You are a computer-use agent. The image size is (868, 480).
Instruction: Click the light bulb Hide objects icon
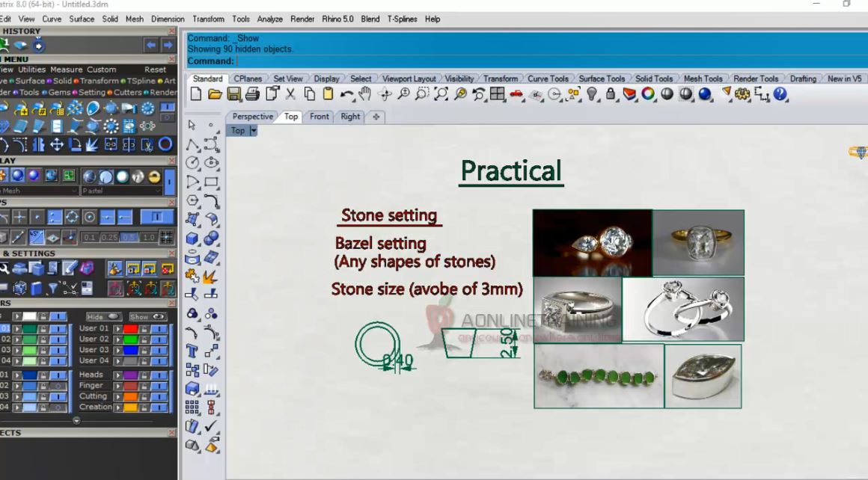point(592,94)
